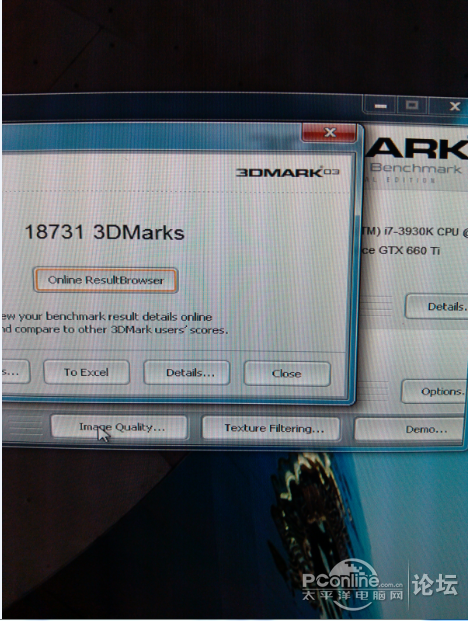468x621 pixels.
Task: Open Texture Filtering settings
Action: [271, 428]
